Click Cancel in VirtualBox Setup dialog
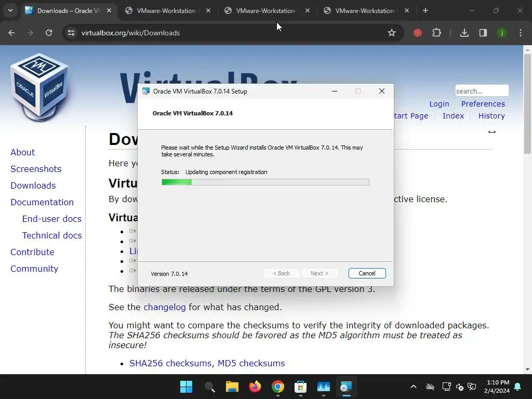This screenshot has height=399, width=532. click(x=367, y=273)
